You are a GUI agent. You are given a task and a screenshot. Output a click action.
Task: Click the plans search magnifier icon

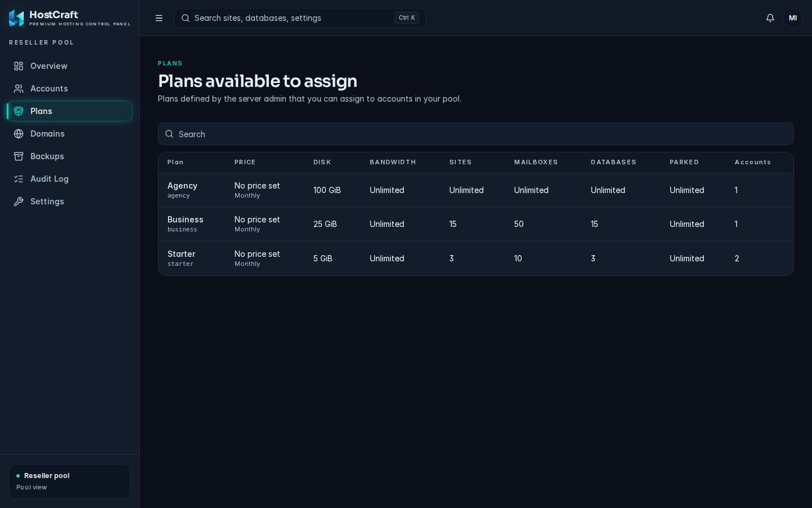(169, 134)
